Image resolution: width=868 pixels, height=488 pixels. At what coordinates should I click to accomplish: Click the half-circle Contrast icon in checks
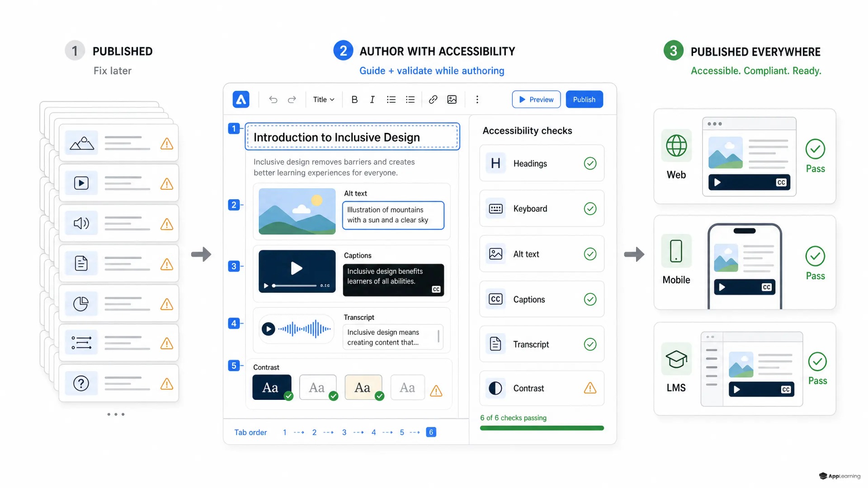495,388
